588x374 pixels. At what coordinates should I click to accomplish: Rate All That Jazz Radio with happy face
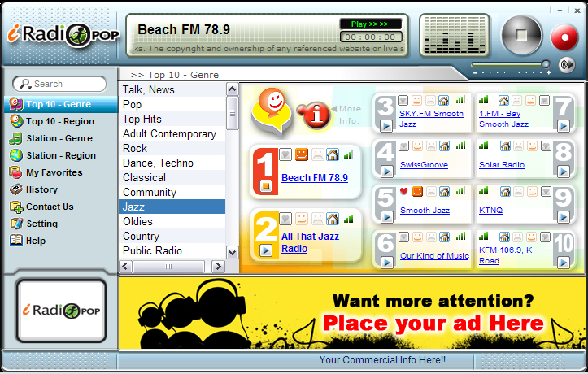coord(302,219)
